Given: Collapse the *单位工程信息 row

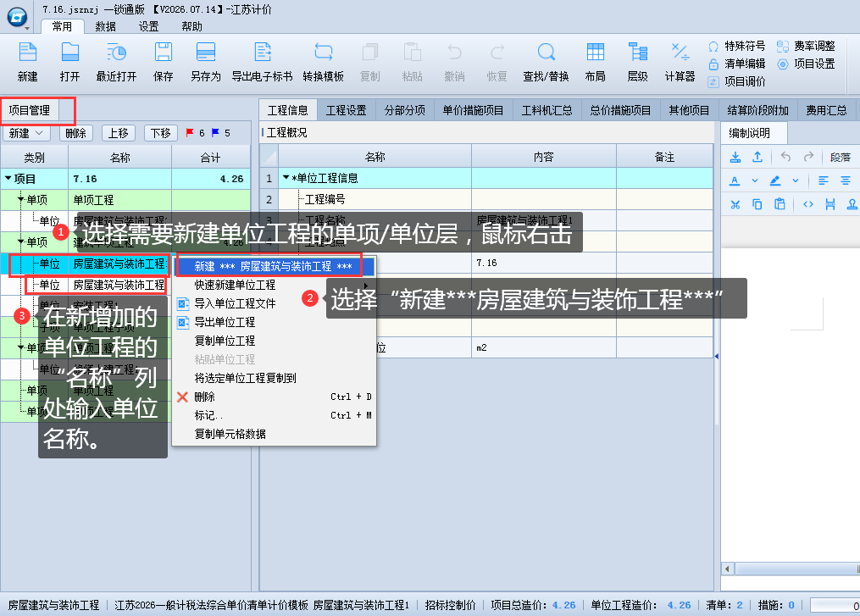Looking at the screenshot, I should click(286, 178).
